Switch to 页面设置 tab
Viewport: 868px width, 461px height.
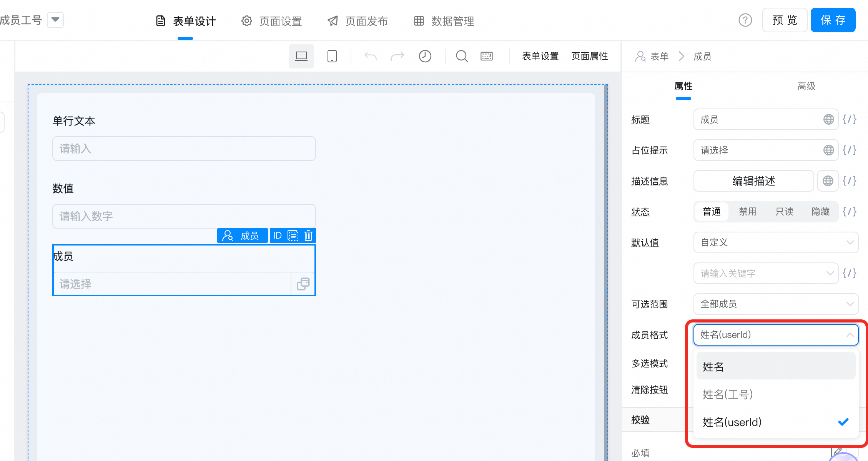pyautogui.click(x=272, y=21)
